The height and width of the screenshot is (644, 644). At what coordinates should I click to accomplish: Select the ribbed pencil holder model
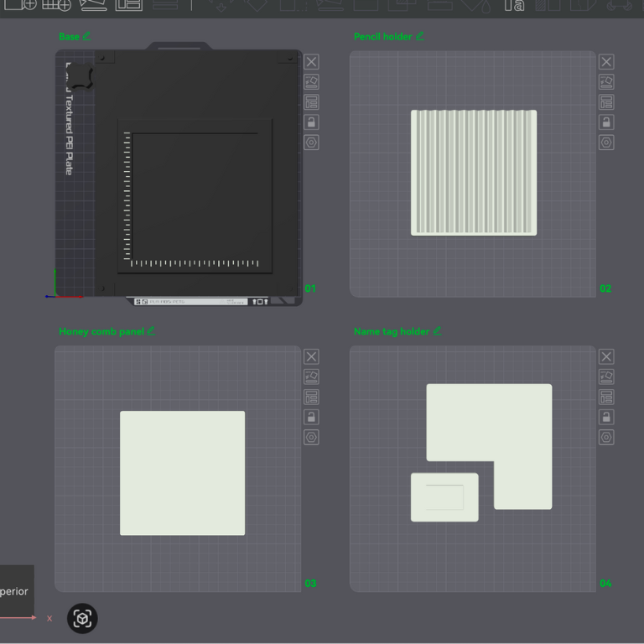474,173
